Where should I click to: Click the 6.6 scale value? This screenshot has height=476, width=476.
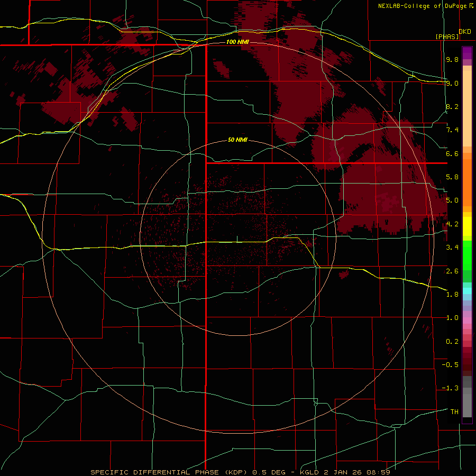pyautogui.click(x=452, y=153)
